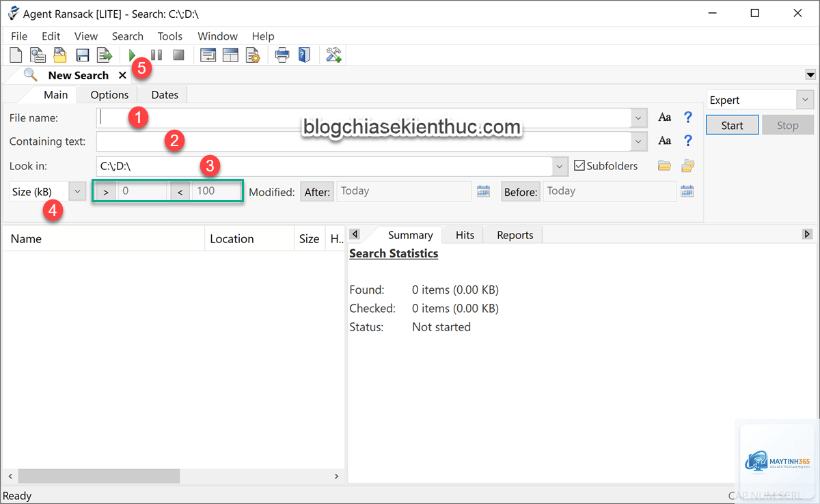The height and width of the screenshot is (504, 820).
Task: Toggle the Subfolders checkbox
Action: pyautogui.click(x=579, y=165)
